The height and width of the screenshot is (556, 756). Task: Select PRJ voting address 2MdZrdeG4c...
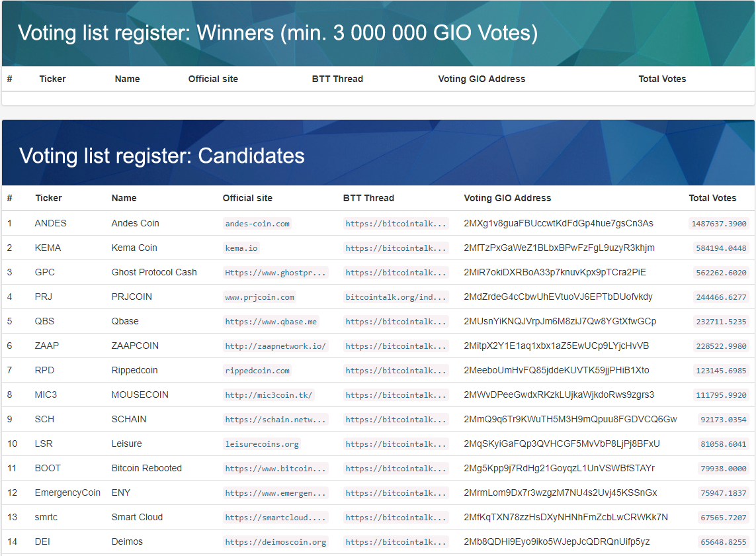pyautogui.click(x=558, y=297)
